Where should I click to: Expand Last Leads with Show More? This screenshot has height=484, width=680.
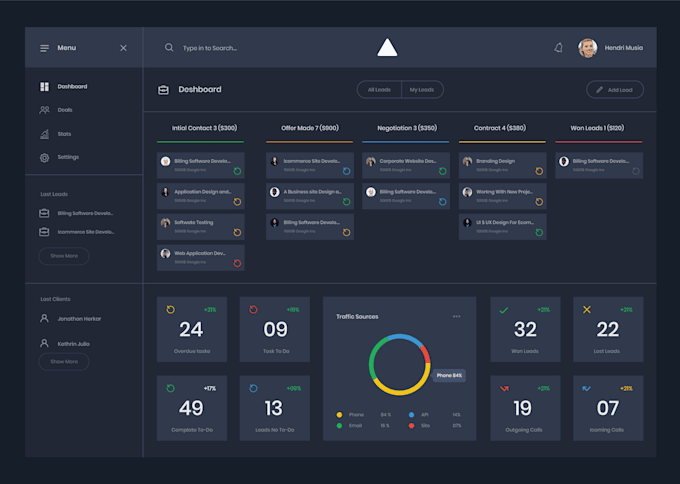[64, 256]
